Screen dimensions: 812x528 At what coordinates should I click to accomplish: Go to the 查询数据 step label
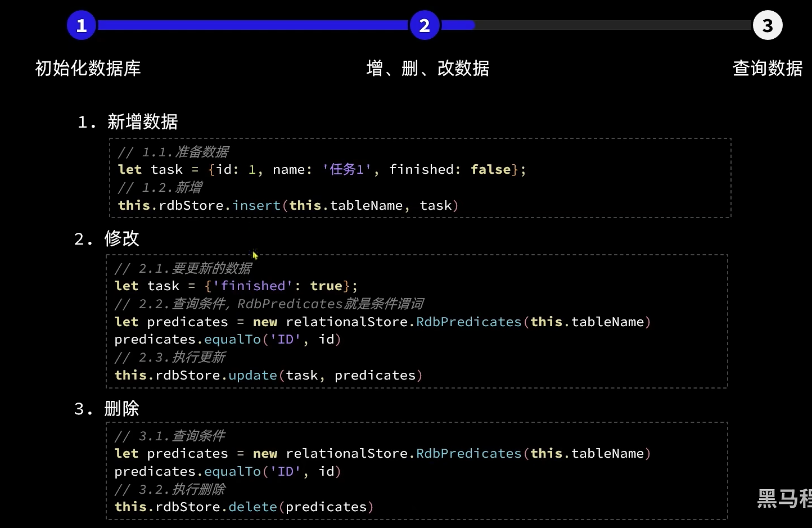pyautogui.click(x=767, y=68)
